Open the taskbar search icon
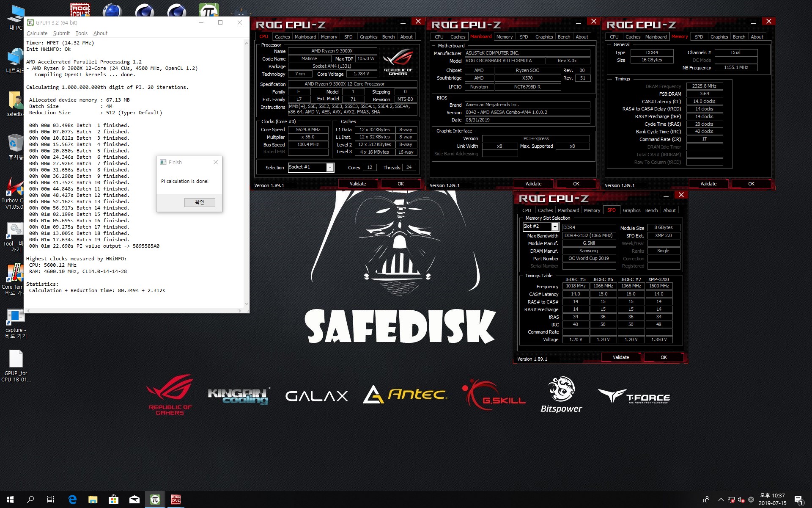The image size is (812, 508). (x=30, y=500)
